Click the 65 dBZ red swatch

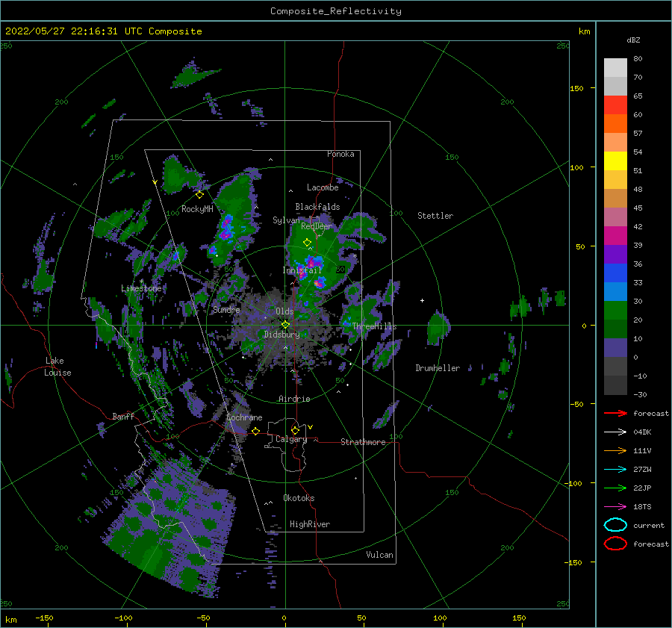(615, 105)
